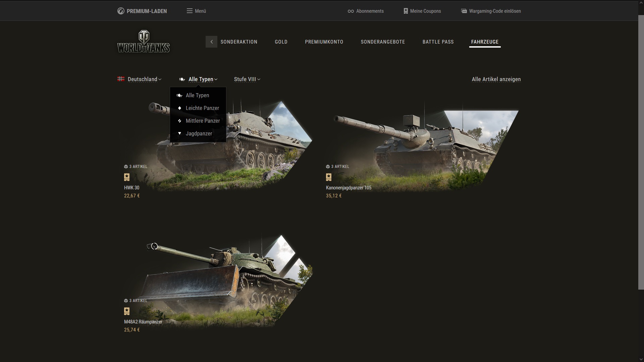This screenshot has height=362, width=644.
Task: Click the Meine Coupons icon
Action: coord(406,11)
